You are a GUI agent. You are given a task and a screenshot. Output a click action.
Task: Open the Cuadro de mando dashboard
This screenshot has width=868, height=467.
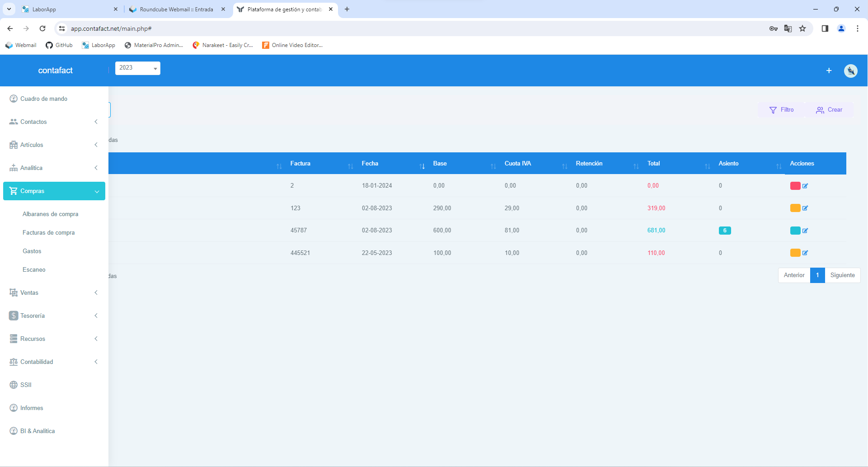(x=44, y=99)
